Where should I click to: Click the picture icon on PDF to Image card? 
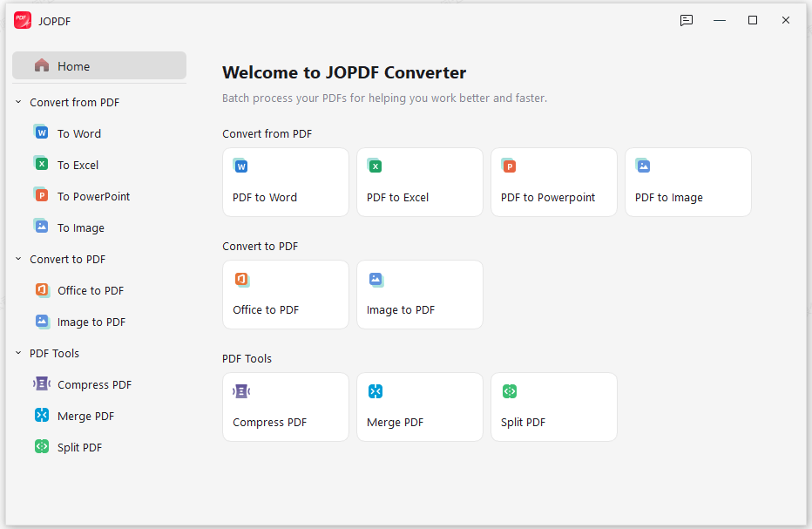tap(643, 166)
